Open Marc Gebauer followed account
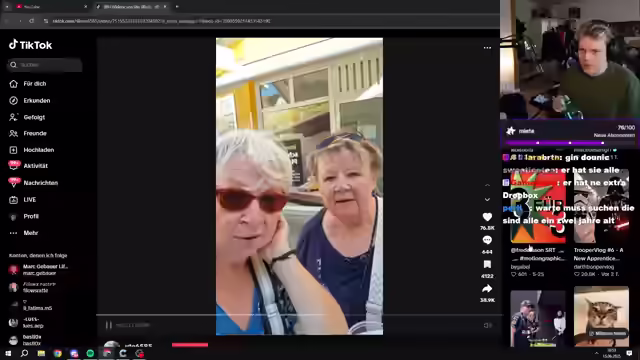Screen dimensions: 640x360 39,270
